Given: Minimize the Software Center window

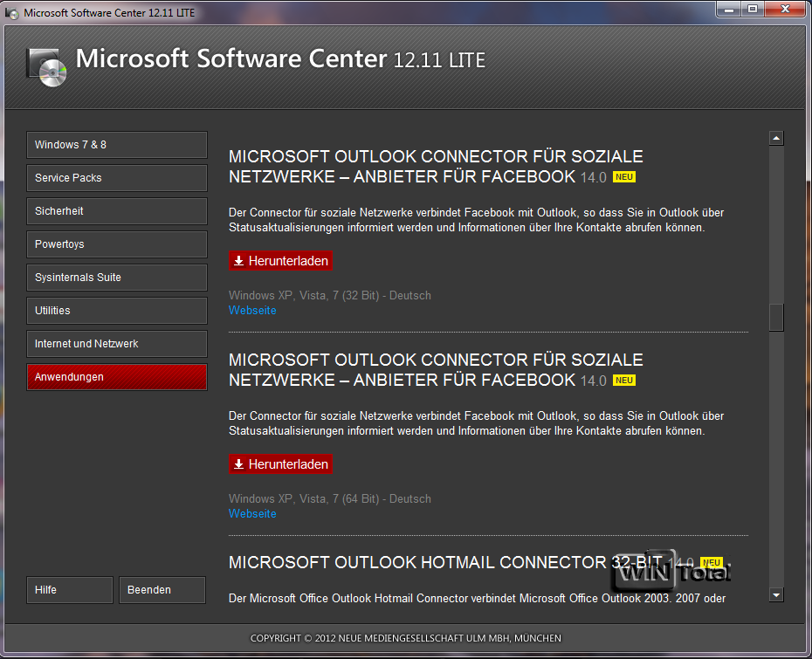Looking at the screenshot, I should point(729,10).
